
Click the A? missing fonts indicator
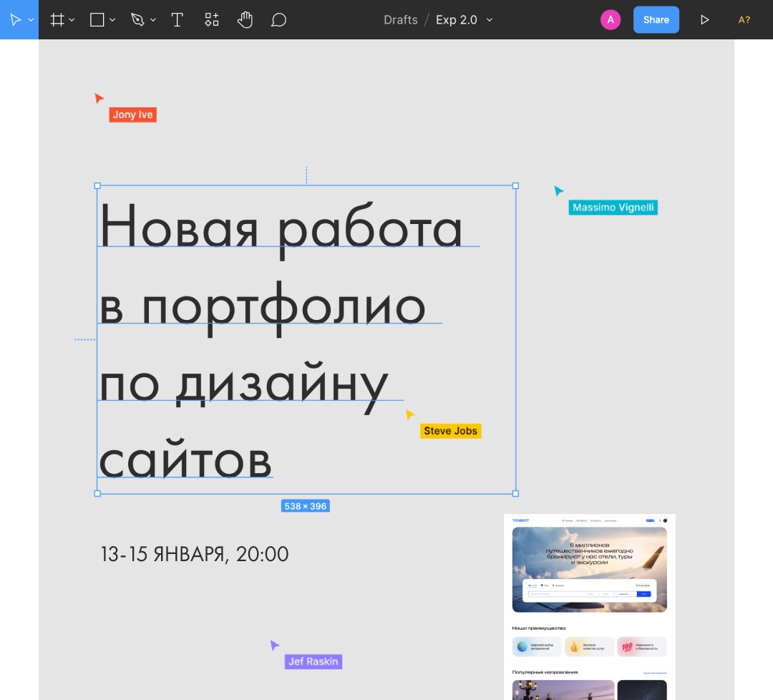(x=744, y=20)
